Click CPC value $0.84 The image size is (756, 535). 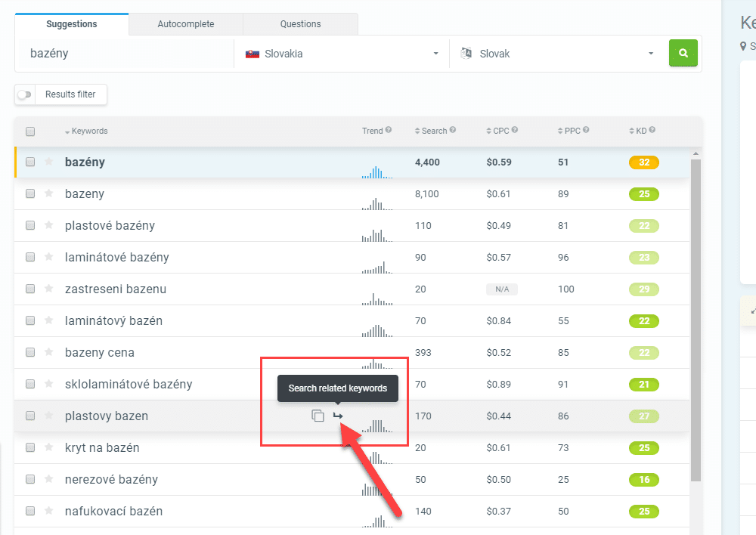[x=498, y=321]
